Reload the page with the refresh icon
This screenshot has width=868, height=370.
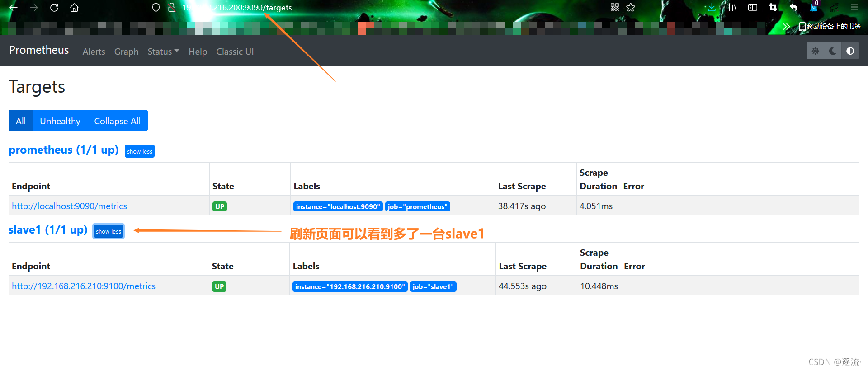[54, 8]
